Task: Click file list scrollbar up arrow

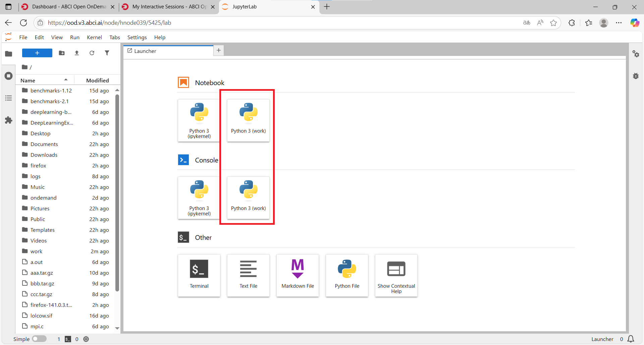Action: pyautogui.click(x=117, y=90)
